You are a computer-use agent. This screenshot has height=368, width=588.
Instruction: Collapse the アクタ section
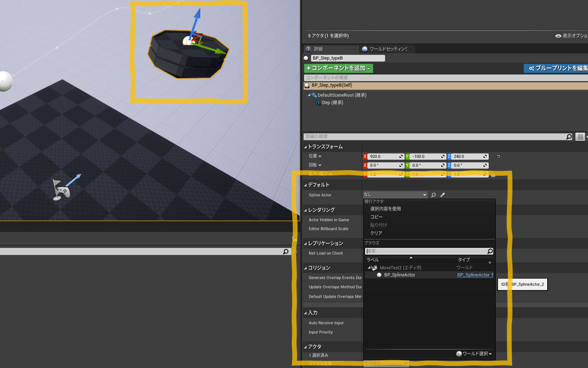click(x=306, y=347)
